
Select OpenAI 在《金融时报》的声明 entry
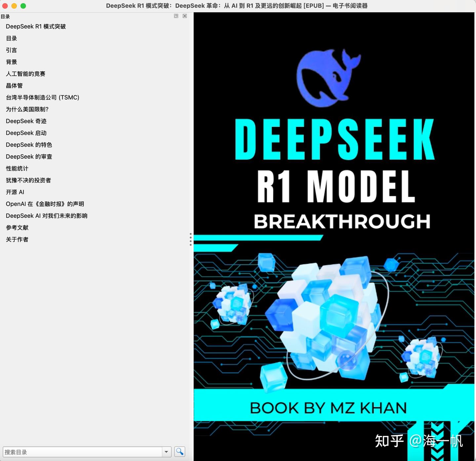click(45, 204)
